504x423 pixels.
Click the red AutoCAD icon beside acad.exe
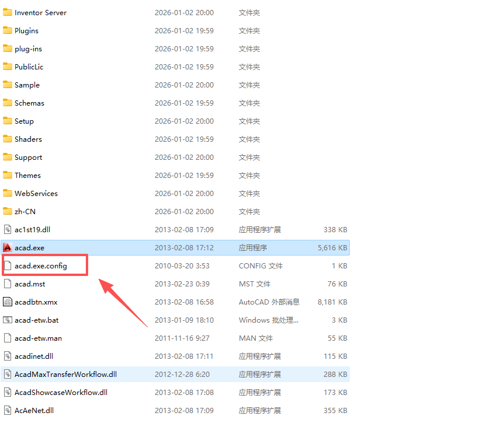click(8, 247)
